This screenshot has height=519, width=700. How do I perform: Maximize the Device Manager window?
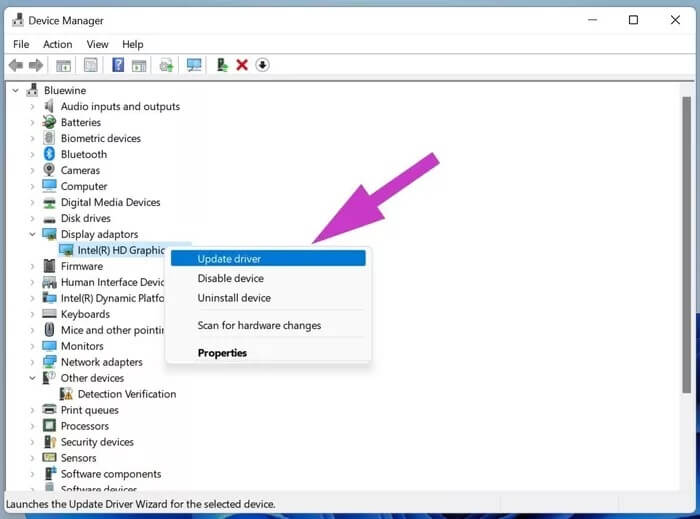click(x=633, y=20)
